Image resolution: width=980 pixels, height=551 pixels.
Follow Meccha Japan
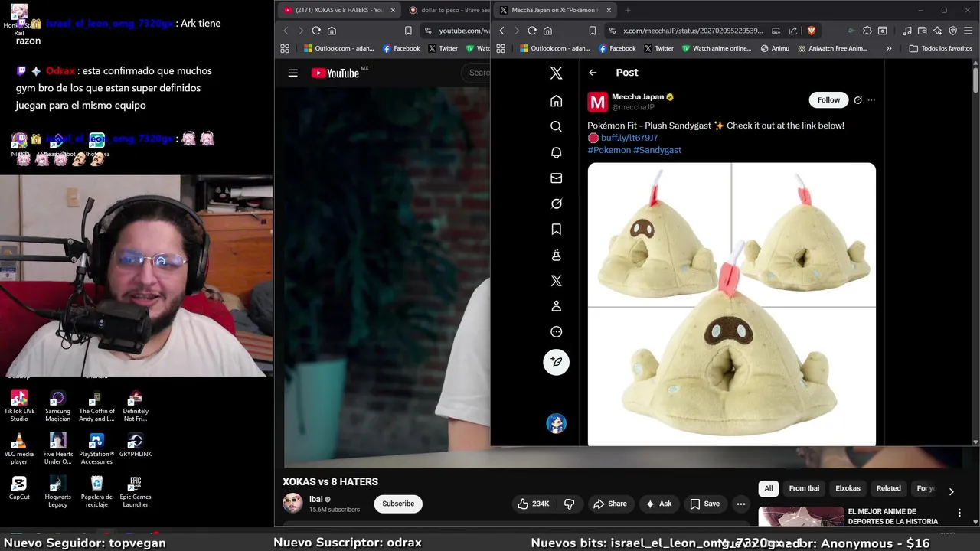click(828, 100)
